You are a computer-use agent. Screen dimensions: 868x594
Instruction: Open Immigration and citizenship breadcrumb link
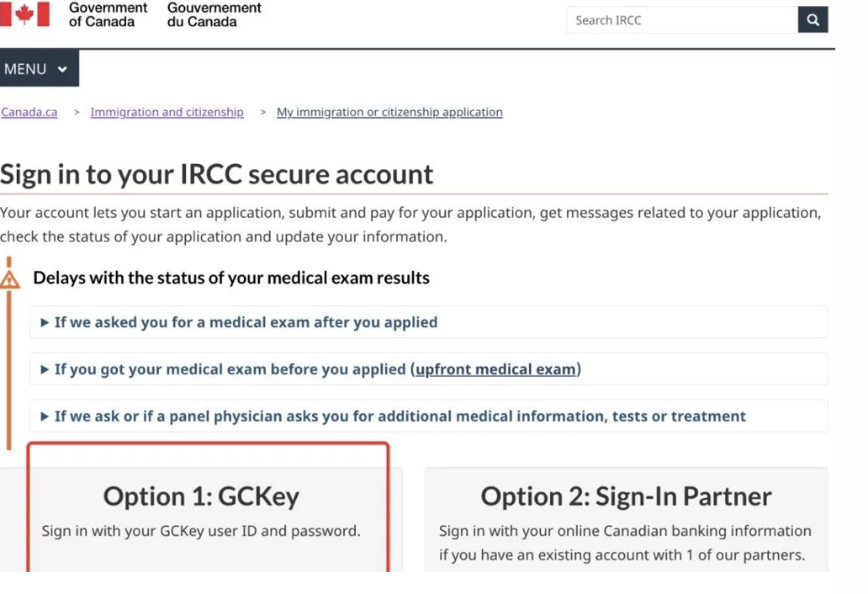point(167,112)
